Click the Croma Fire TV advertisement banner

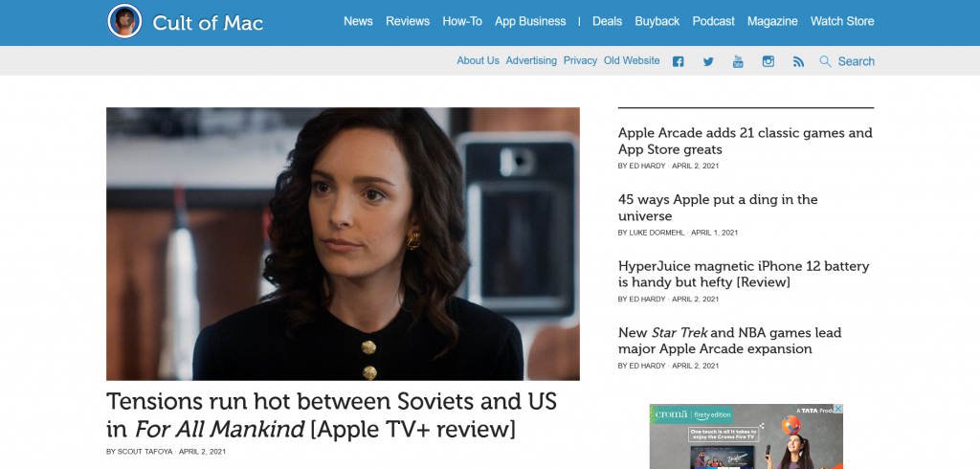pyautogui.click(x=746, y=436)
